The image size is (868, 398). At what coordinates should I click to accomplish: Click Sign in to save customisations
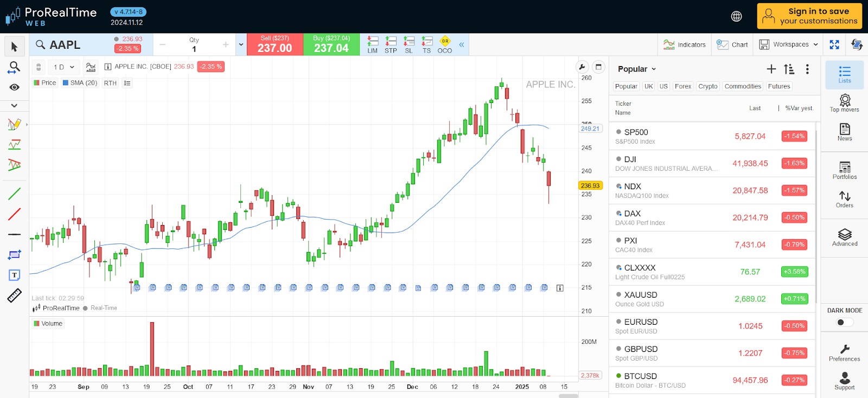point(809,16)
